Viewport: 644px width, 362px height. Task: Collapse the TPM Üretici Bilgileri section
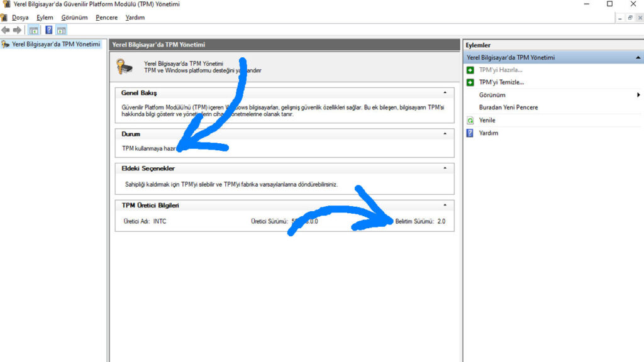coord(445,206)
